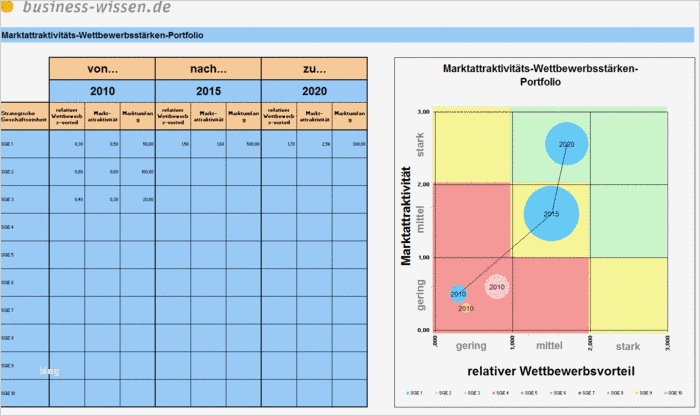
Task: Click the von... column header
Action: 102,69
